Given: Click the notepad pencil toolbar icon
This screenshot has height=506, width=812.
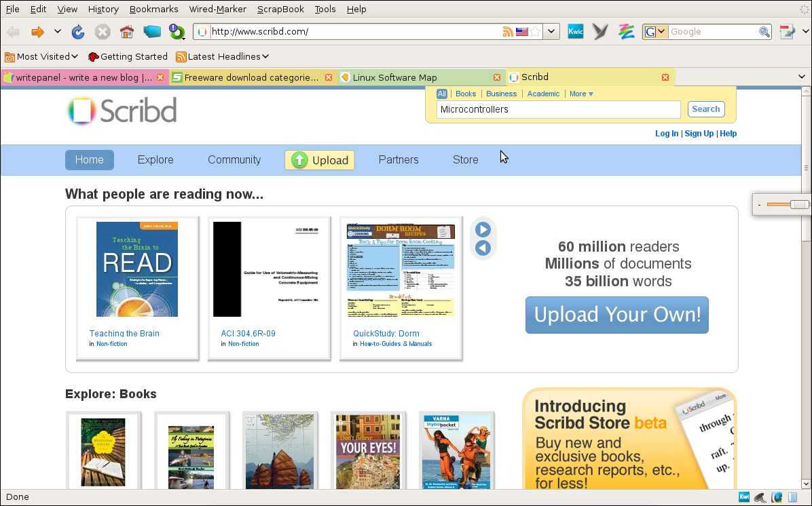Looking at the screenshot, I should tap(787, 32).
